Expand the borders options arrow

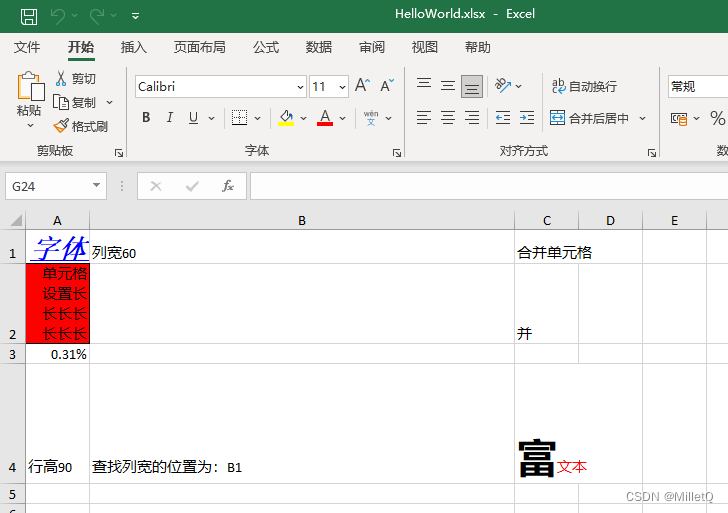coord(257,118)
